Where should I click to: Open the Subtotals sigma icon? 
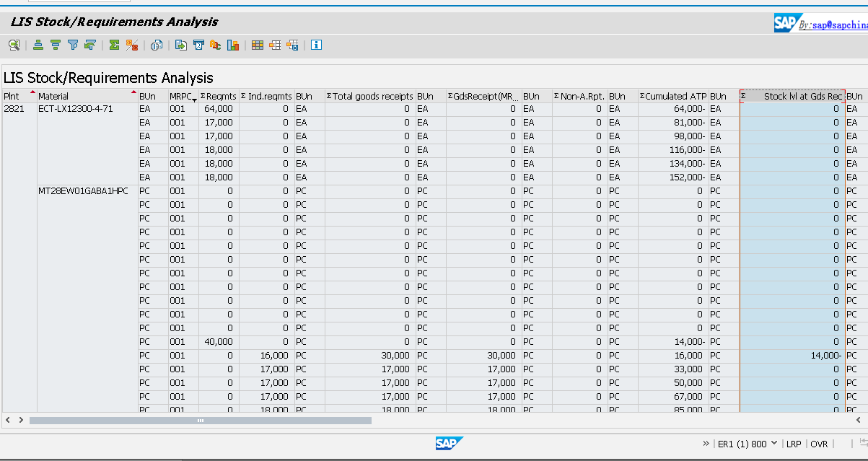pyautogui.click(x=131, y=45)
